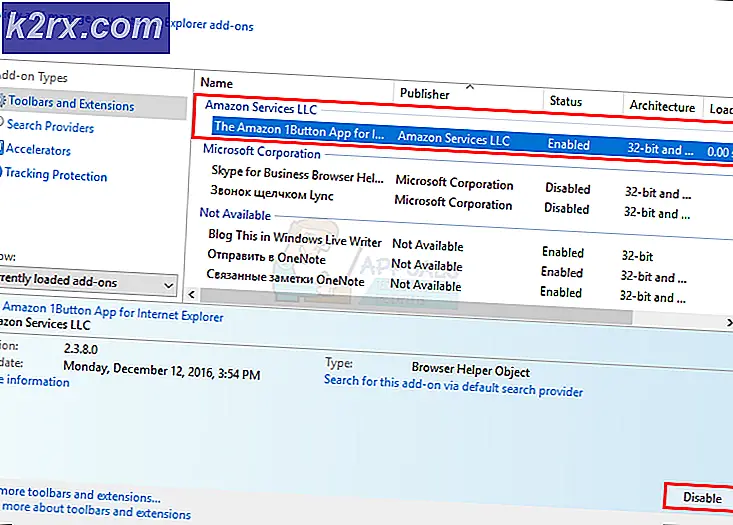Click the horizontal scrollbar track of add-on list
The image size is (733, 525).
(416, 306)
